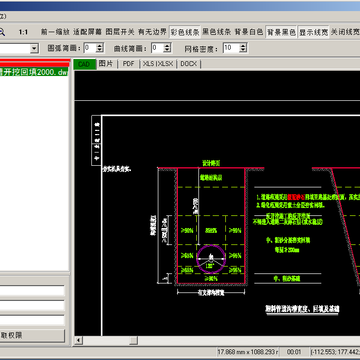Screen dimensions: 360x360
Task: Click the second empty field in lower-left panel
Action: point(32,306)
